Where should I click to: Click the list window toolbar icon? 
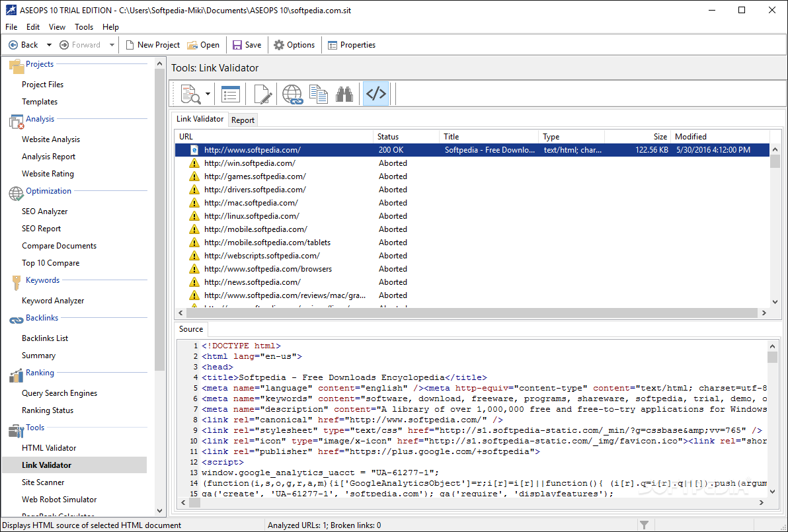[x=231, y=94]
